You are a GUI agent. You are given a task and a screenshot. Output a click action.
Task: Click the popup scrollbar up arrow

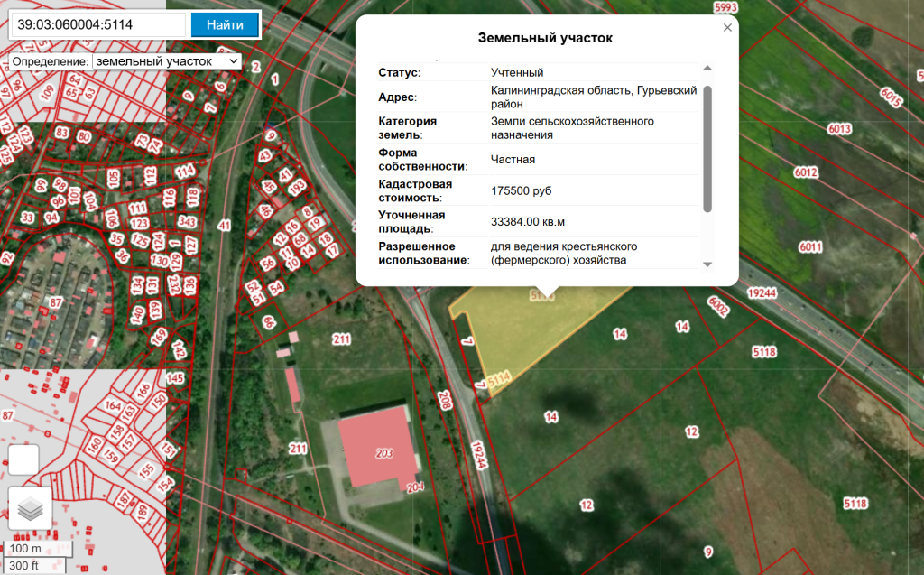click(x=707, y=69)
